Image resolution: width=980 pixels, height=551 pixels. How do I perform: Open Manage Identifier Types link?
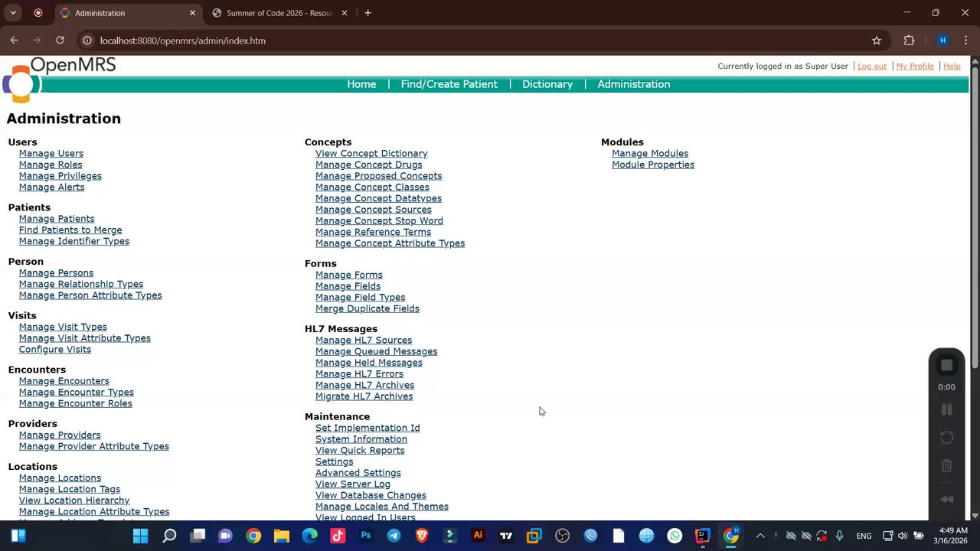tap(74, 241)
